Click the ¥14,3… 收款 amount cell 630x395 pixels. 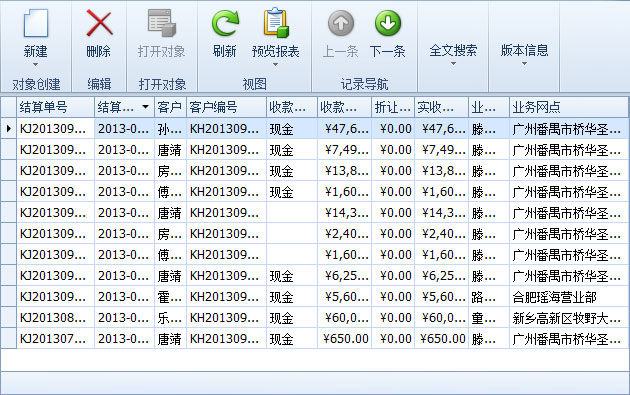[x=344, y=213]
